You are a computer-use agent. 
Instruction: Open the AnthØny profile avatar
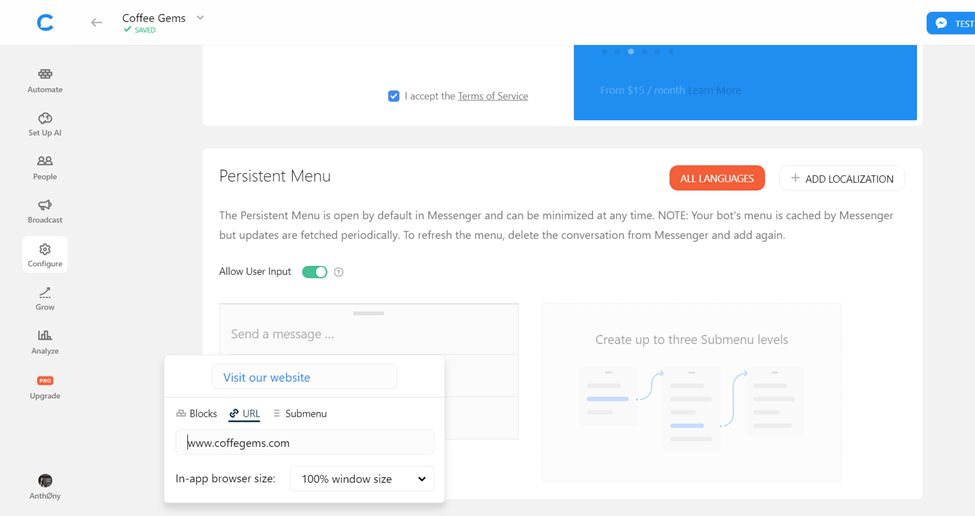(x=45, y=481)
